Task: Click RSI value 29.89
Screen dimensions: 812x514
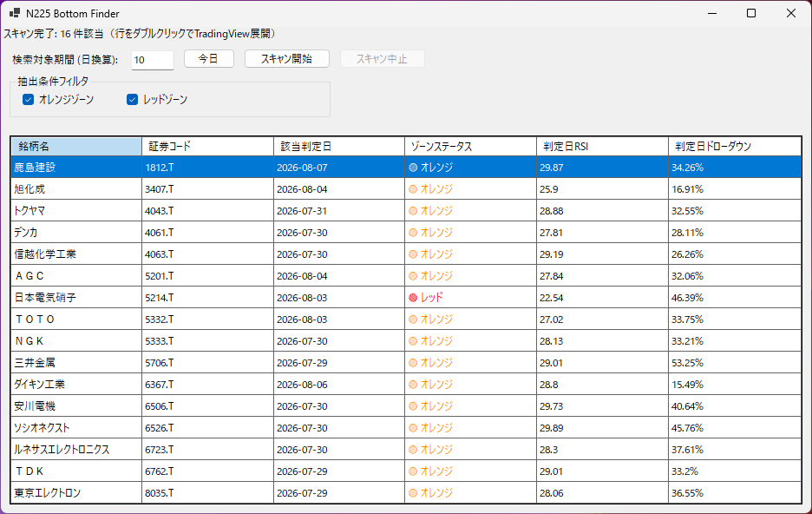Action: coord(552,429)
